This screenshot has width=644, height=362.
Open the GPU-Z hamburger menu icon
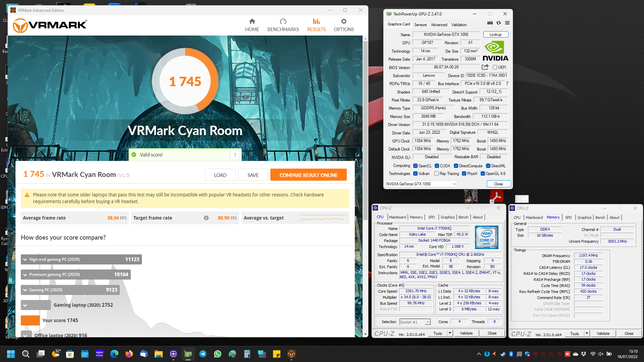(x=507, y=23)
